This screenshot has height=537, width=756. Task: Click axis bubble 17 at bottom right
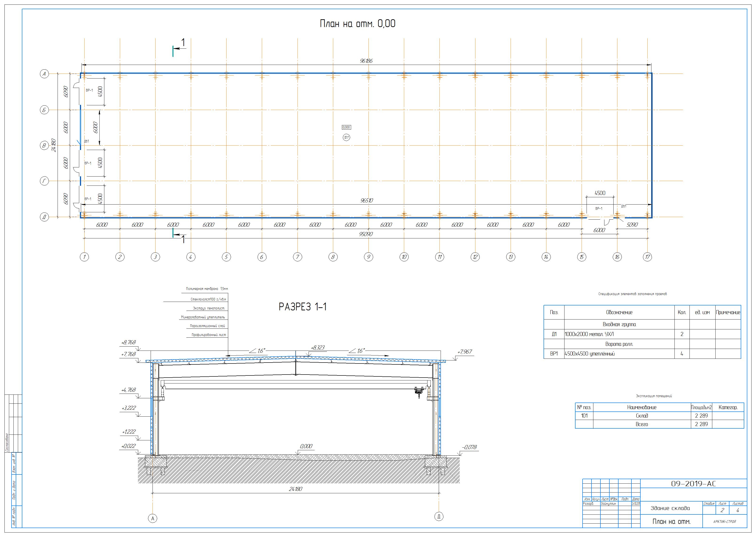tap(647, 257)
